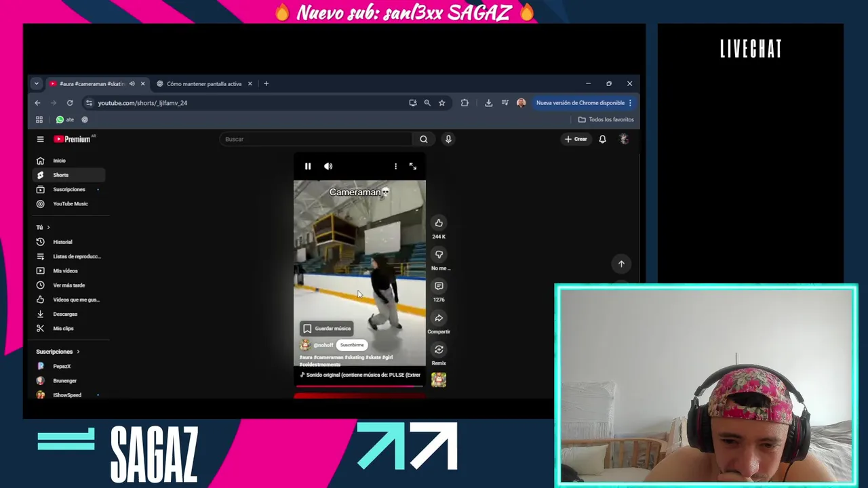This screenshot has width=868, height=488.
Task: Click the Guardar música button
Action: 327,328
